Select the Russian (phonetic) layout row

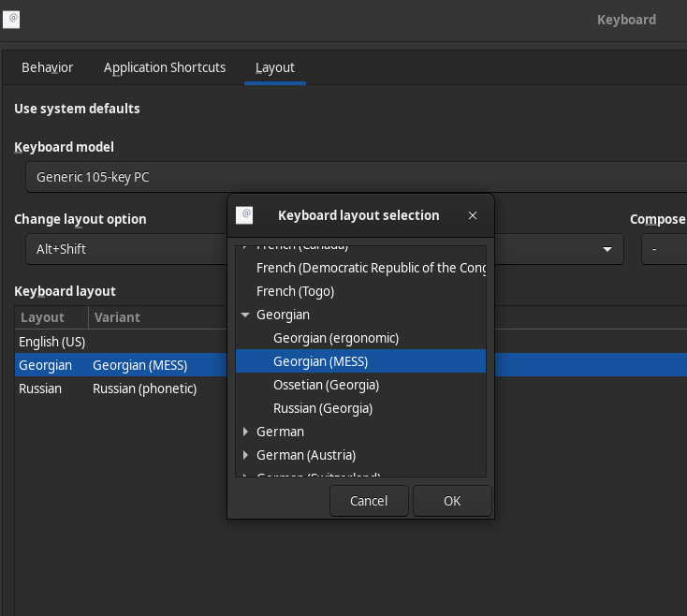coord(123,389)
